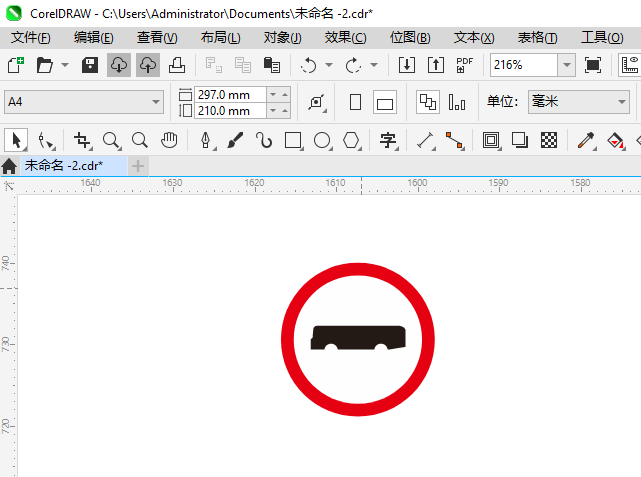This screenshot has height=477, width=641.
Task: Toggle the Current page icon
Action: point(457,102)
